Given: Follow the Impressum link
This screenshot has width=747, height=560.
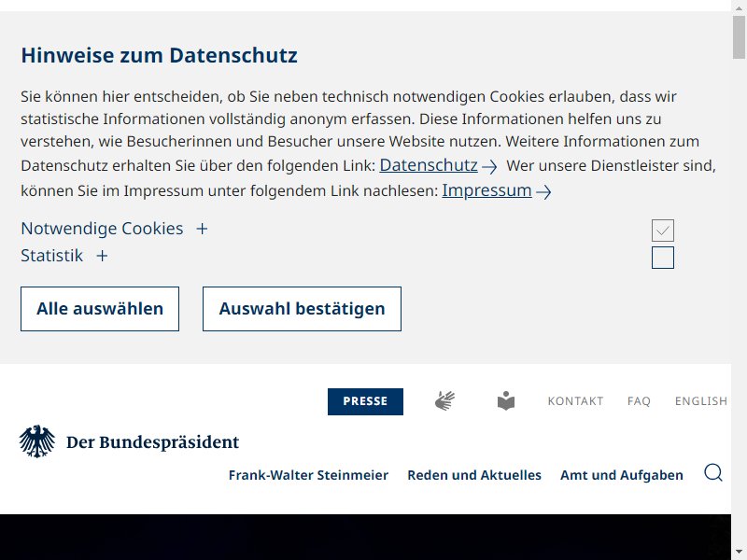Looking at the screenshot, I should (497, 190).
